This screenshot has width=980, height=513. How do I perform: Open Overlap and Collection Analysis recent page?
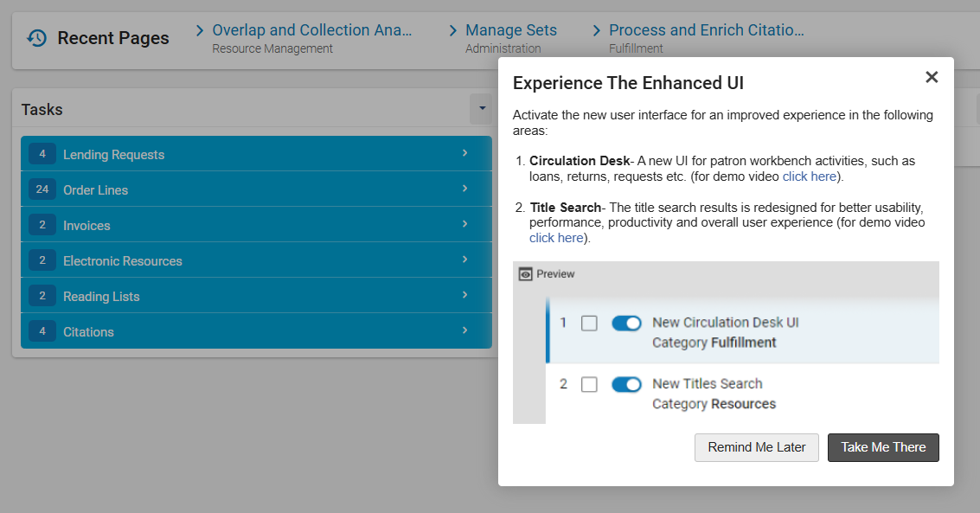pyautogui.click(x=312, y=30)
